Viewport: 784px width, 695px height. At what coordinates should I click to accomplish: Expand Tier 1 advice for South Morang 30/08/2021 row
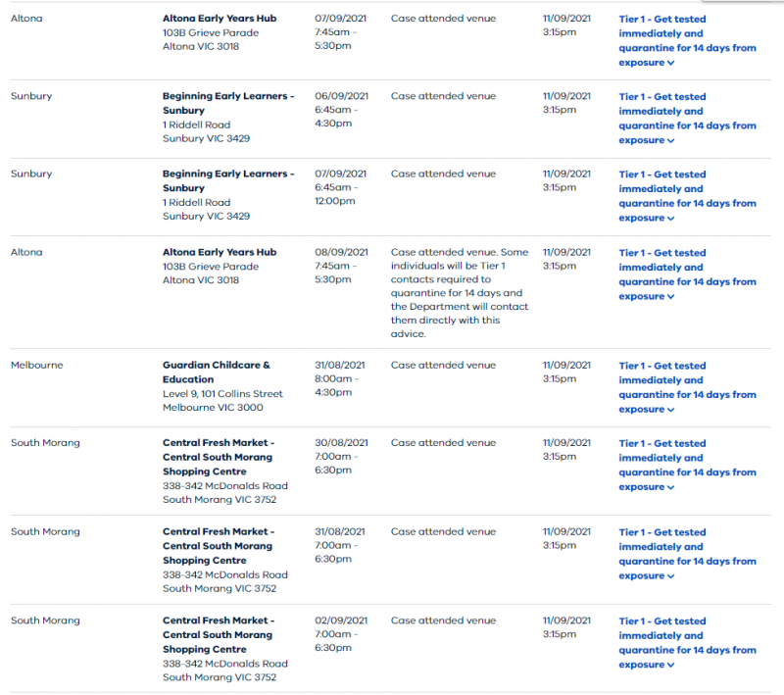(687, 465)
